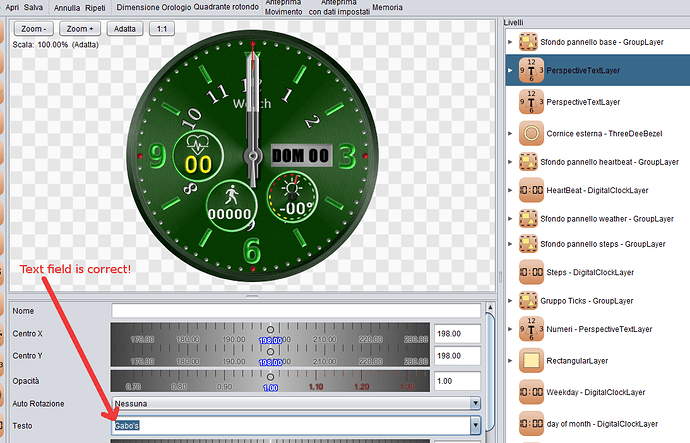The image size is (690, 443).
Task: Click the Centro X value field
Action: point(457,333)
